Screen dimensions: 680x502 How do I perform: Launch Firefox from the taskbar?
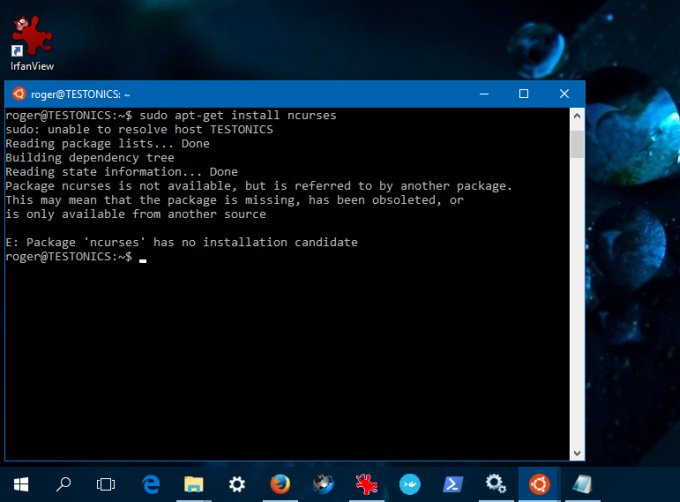click(280, 484)
